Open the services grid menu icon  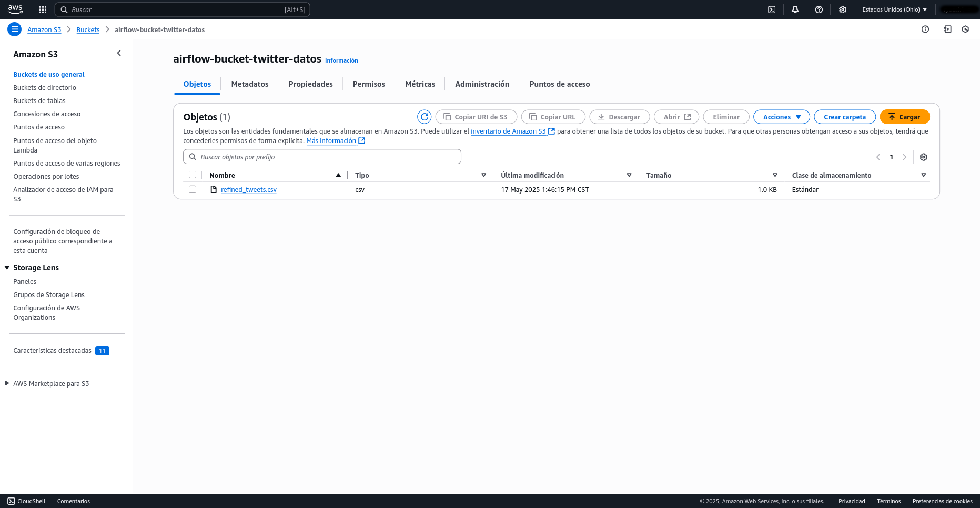43,9
